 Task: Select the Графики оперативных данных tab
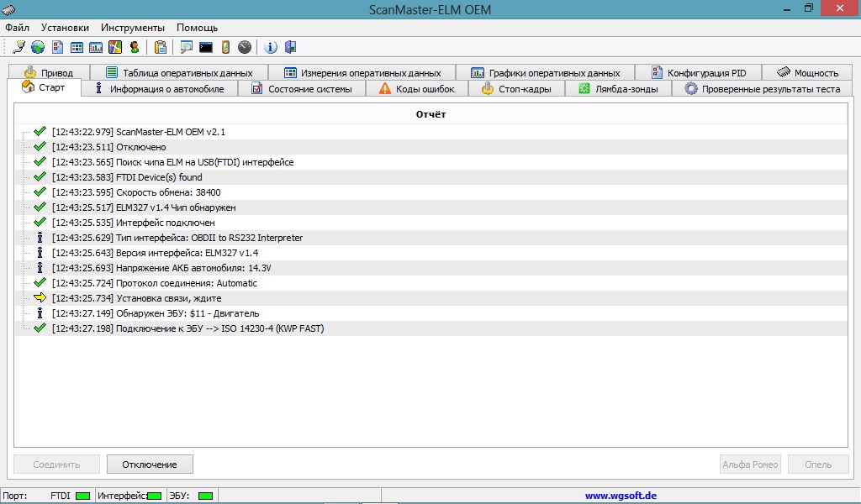point(545,72)
